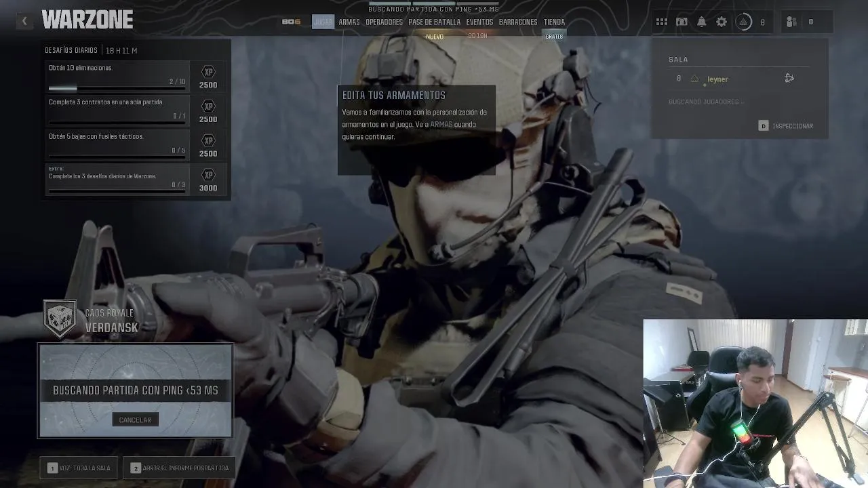Switch to the ARMAS tab
The height and width of the screenshot is (488, 868).
tap(349, 22)
